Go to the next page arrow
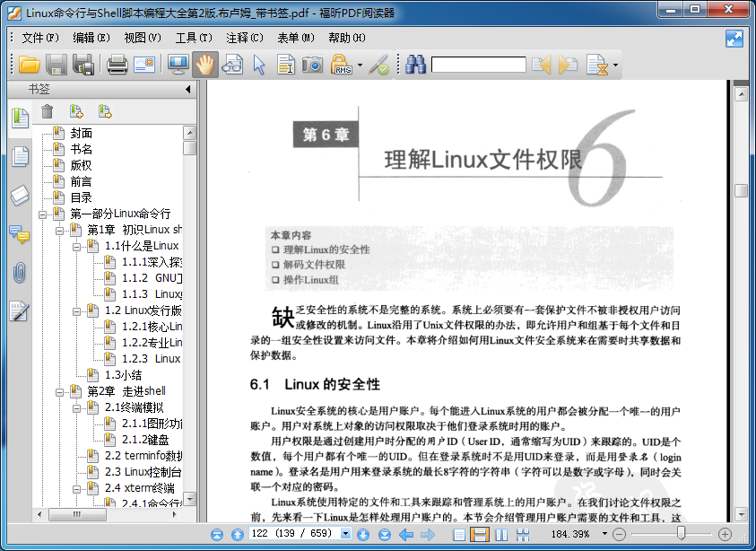The height and width of the screenshot is (551, 756). (363, 534)
